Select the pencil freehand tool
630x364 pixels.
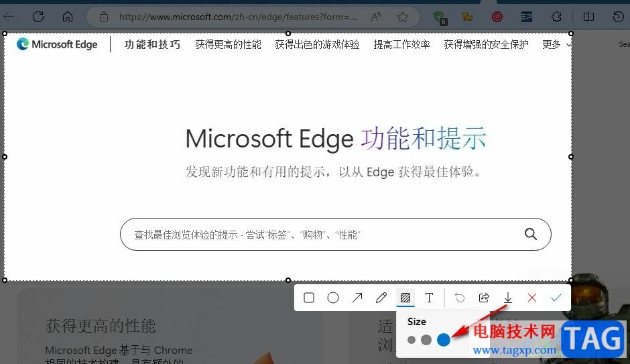tap(381, 298)
